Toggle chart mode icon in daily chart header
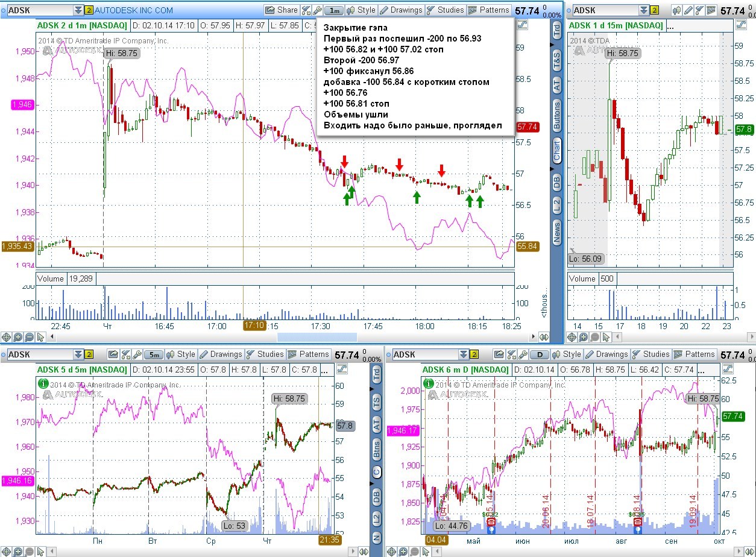The width and height of the screenshot is (756, 557). (x=728, y=369)
